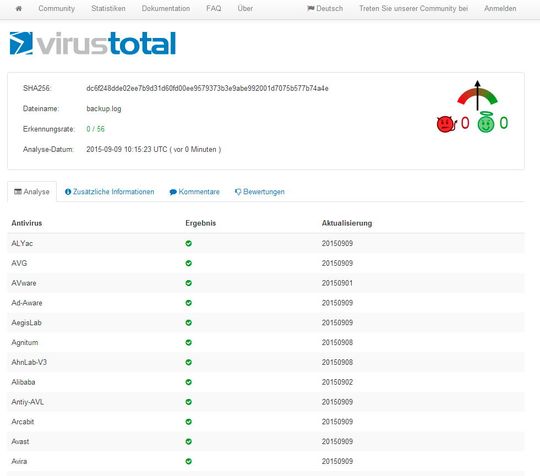Click the green check icon for AVware

pyautogui.click(x=188, y=283)
